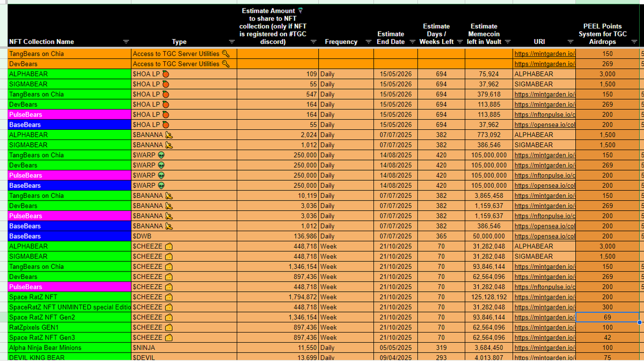Select the PEEL points cell containing 69
Viewport: 644px width, 361px height.
[x=608, y=318]
